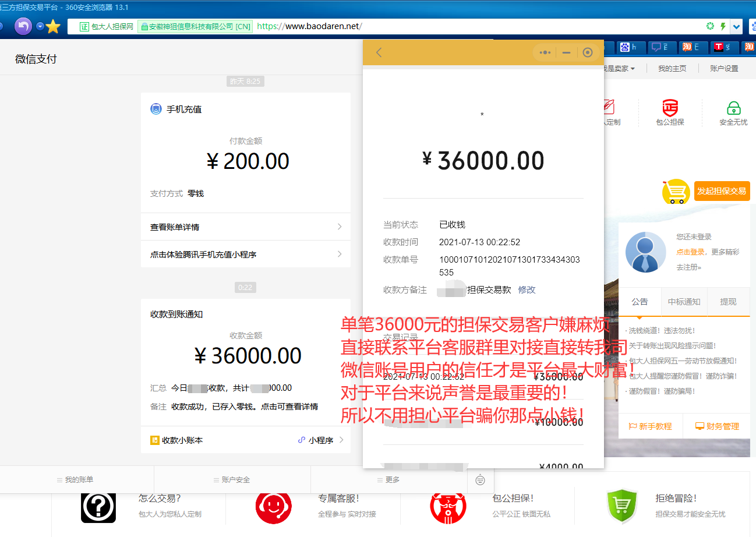Click the green lightning speed-mode icon

click(723, 26)
